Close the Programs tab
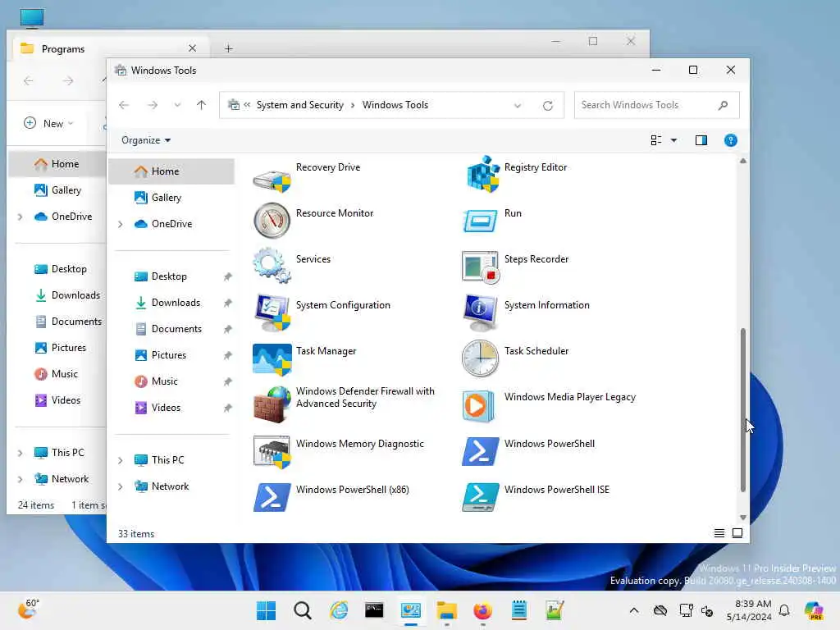Viewport: 840px width, 630px height. pyautogui.click(x=192, y=48)
